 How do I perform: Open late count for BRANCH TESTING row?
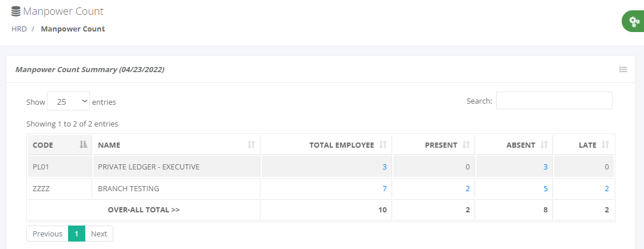pos(606,188)
